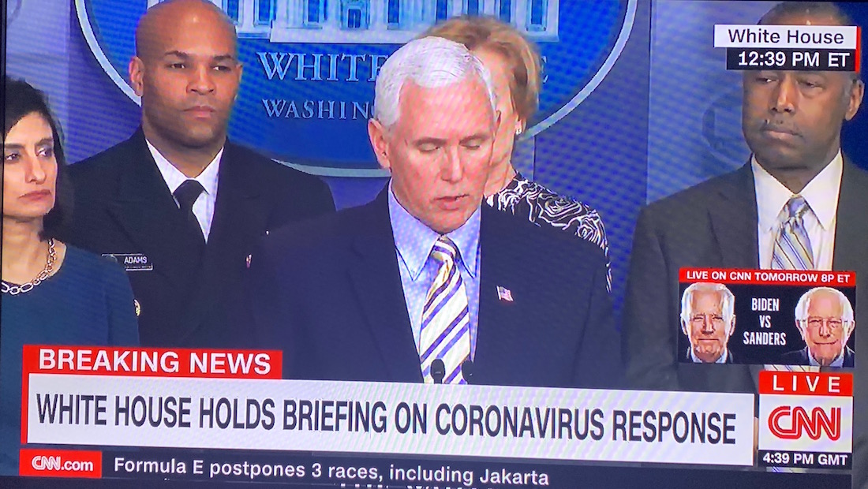868x489 pixels.
Task: Click the BIDEN VS SANDERS promo text
Action: (x=765, y=321)
